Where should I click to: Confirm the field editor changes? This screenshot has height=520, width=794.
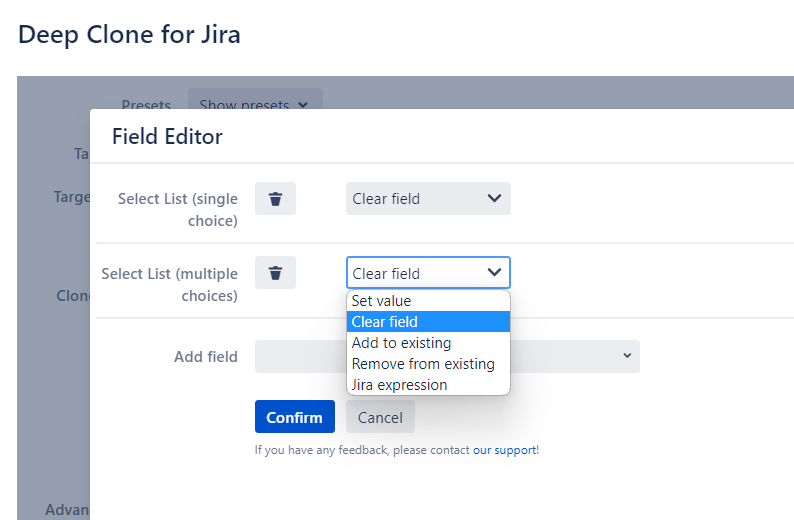point(295,417)
